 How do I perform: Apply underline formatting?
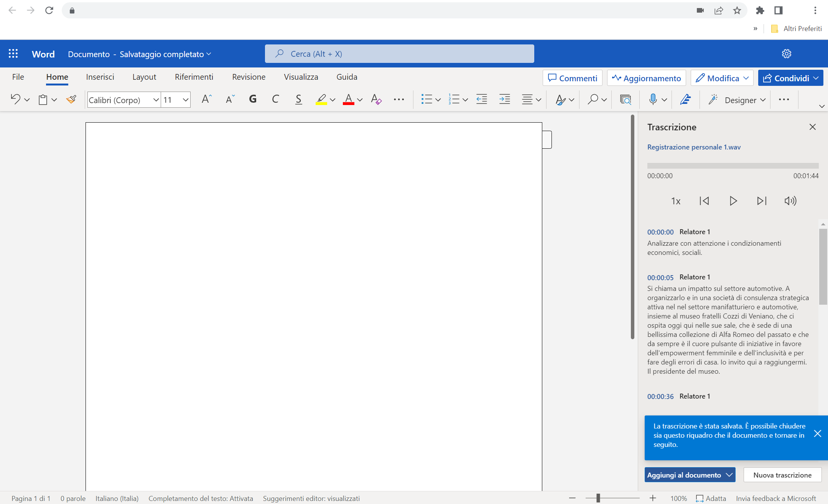click(299, 99)
